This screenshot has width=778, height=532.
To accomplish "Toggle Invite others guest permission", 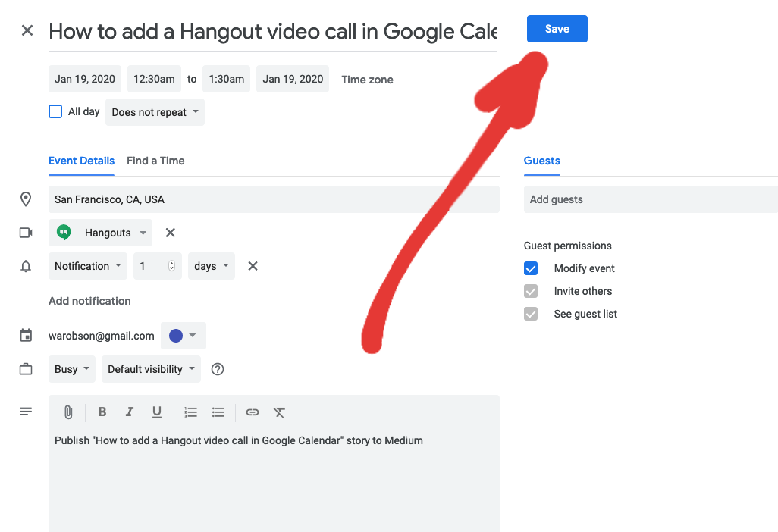I will (x=531, y=291).
